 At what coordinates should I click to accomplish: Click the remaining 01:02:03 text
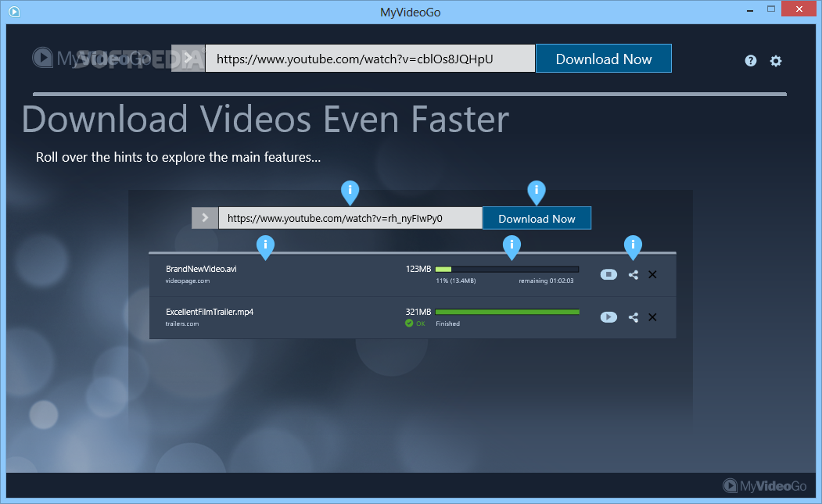(546, 281)
